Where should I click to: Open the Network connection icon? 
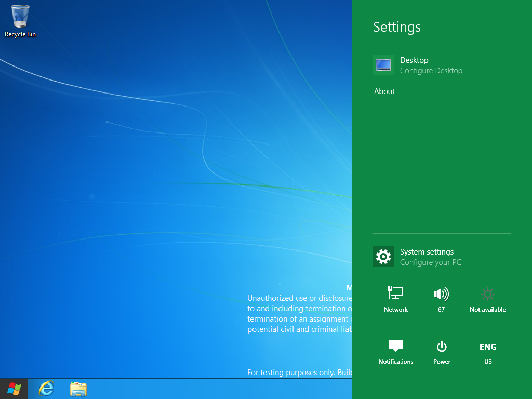(395, 294)
